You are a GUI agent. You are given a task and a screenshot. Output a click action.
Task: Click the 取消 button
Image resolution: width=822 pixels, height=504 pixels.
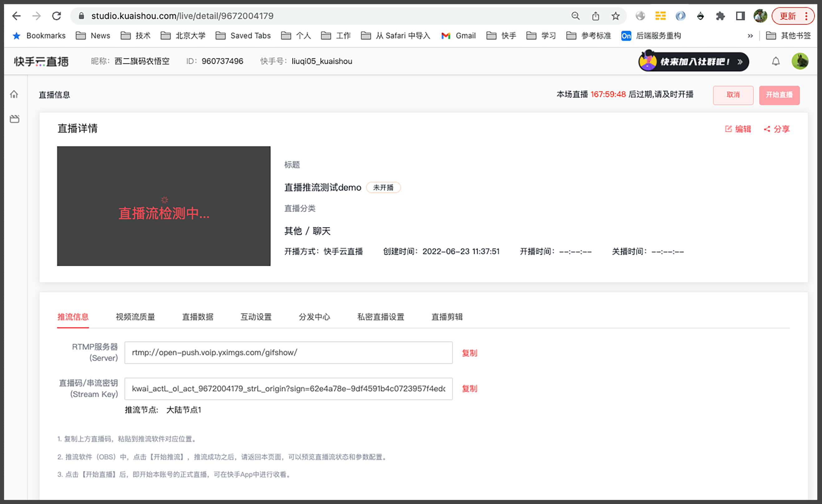(x=733, y=95)
